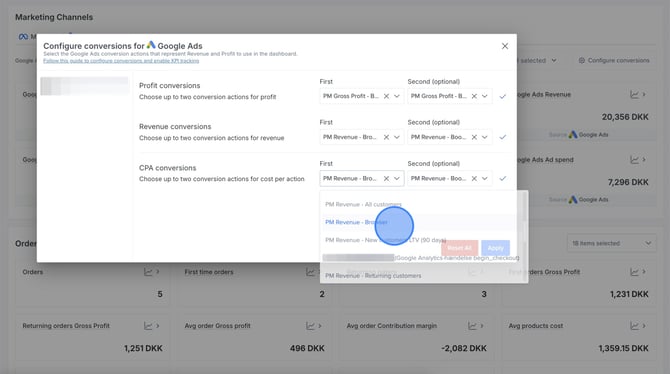The width and height of the screenshot is (670, 374).
Task: Clear the second Revenue conversion selection
Action: click(474, 137)
